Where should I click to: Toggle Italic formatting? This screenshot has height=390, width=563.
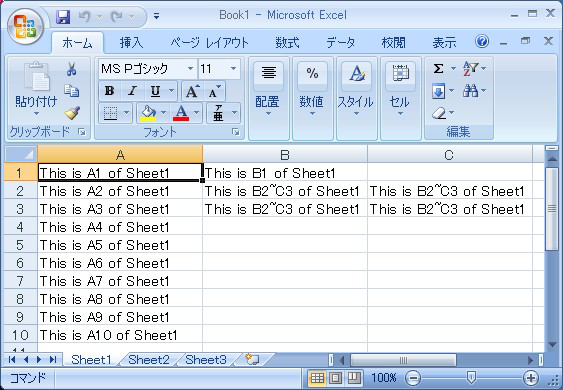(132, 91)
